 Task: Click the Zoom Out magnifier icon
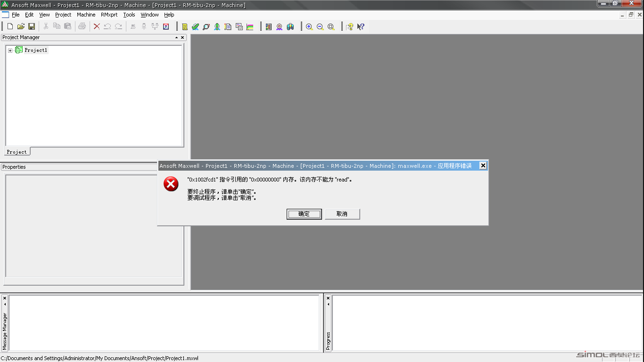pyautogui.click(x=320, y=27)
